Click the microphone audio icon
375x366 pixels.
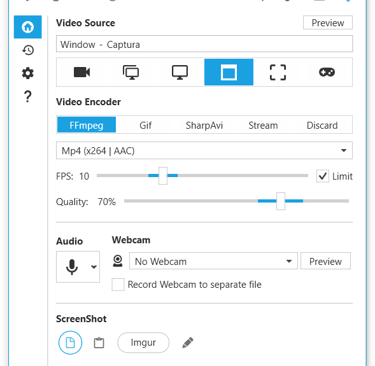tap(72, 267)
